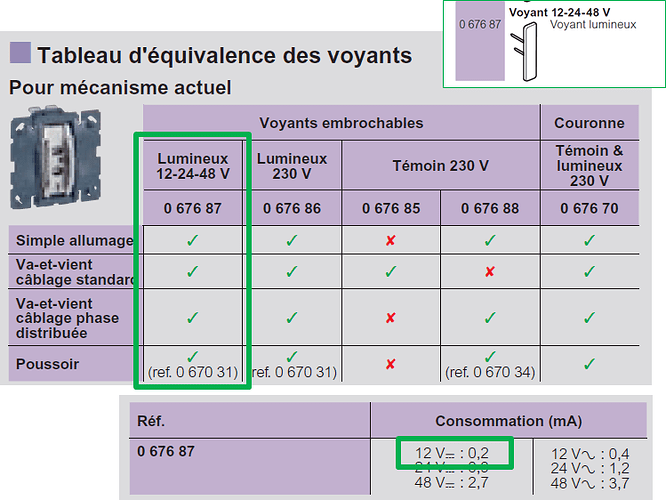This screenshot has height=500, width=666.
Task: Click the Couronne check mark for Simple allumage
Action: click(590, 240)
